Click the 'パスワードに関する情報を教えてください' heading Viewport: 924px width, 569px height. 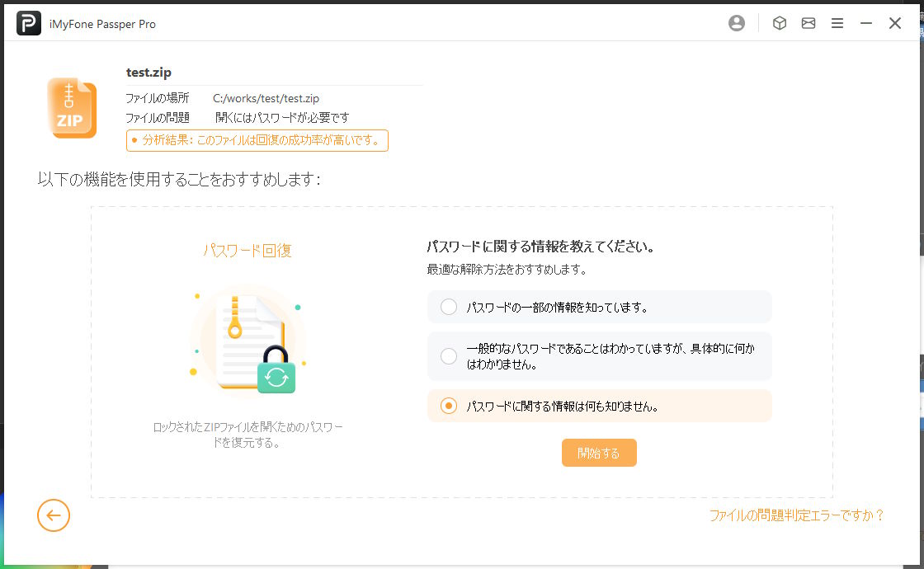[x=540, y=247]
